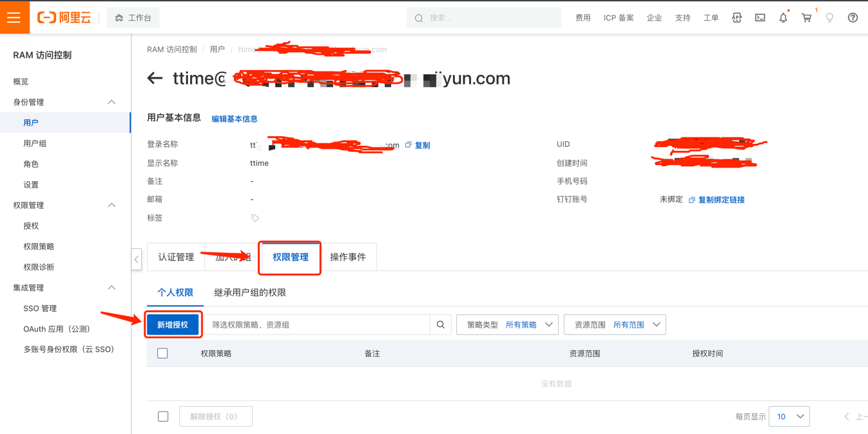Open the 每页显示 page-size dropdown
This screenshot has width=868, height=434.
(789, 417)
